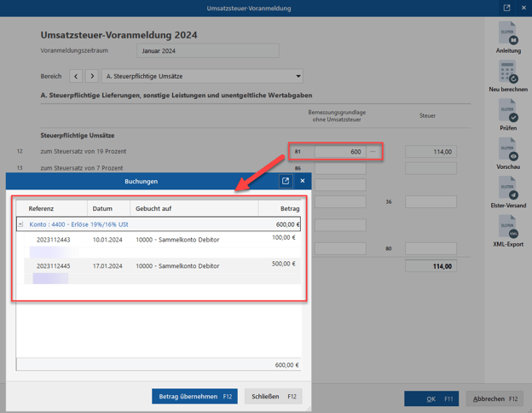Screen dimensions: 532x413
Task: Start Elster-Versand submission
Action: point(508,189)
